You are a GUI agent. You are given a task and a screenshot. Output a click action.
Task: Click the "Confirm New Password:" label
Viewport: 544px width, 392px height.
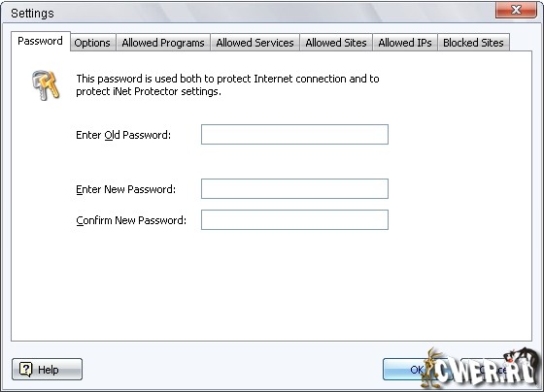coord(131,220)
